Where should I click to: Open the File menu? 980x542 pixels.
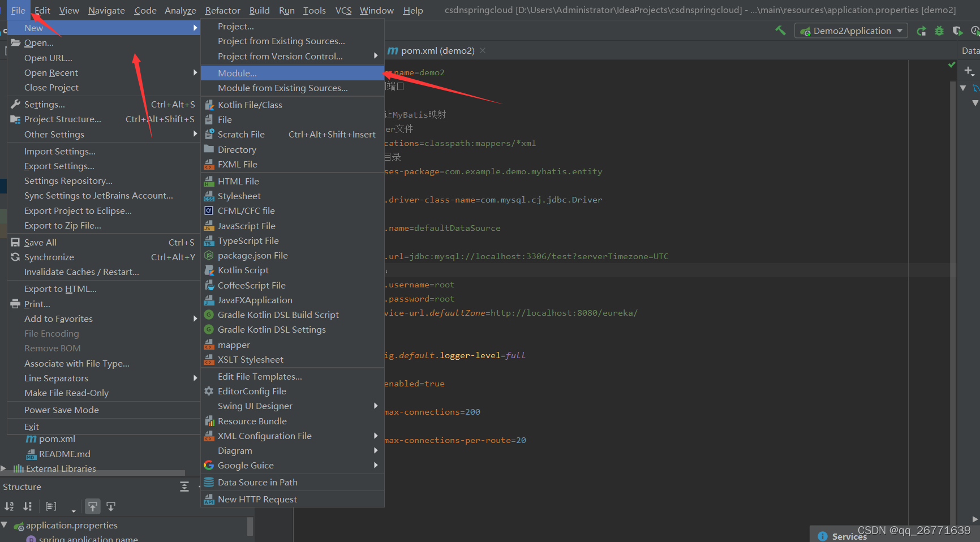pyautogui.click(x=18, y=10)
